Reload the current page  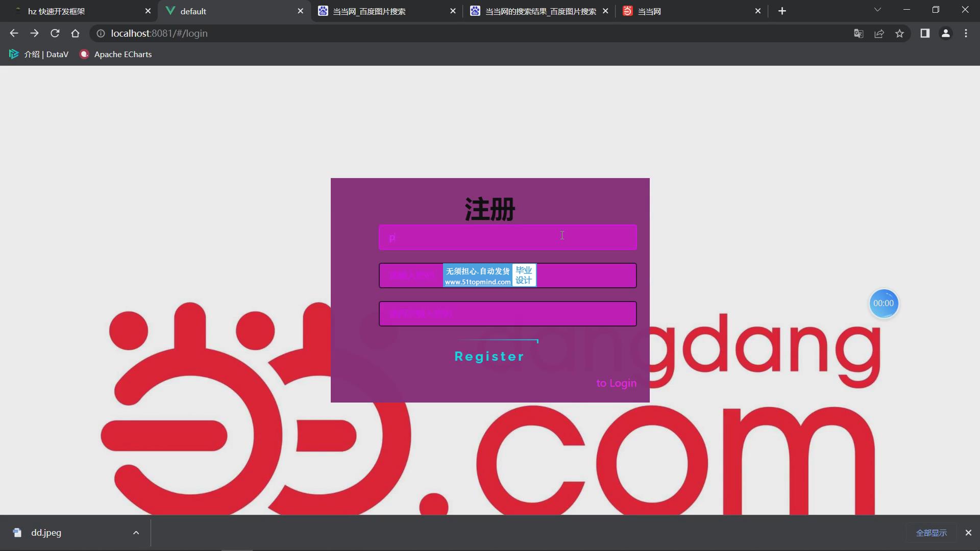click(55, 33)
